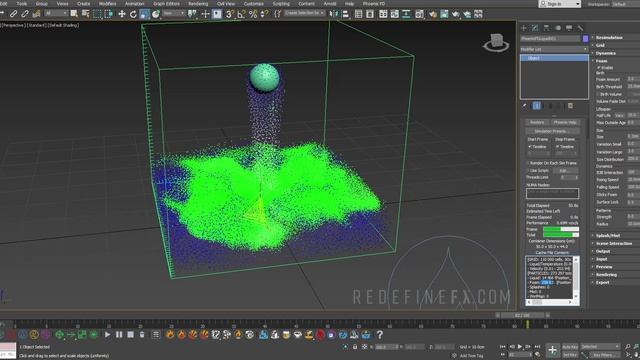Toggle the Percent Snap icon
Viewport: 640px width, 360px height.
pos(253,14)
